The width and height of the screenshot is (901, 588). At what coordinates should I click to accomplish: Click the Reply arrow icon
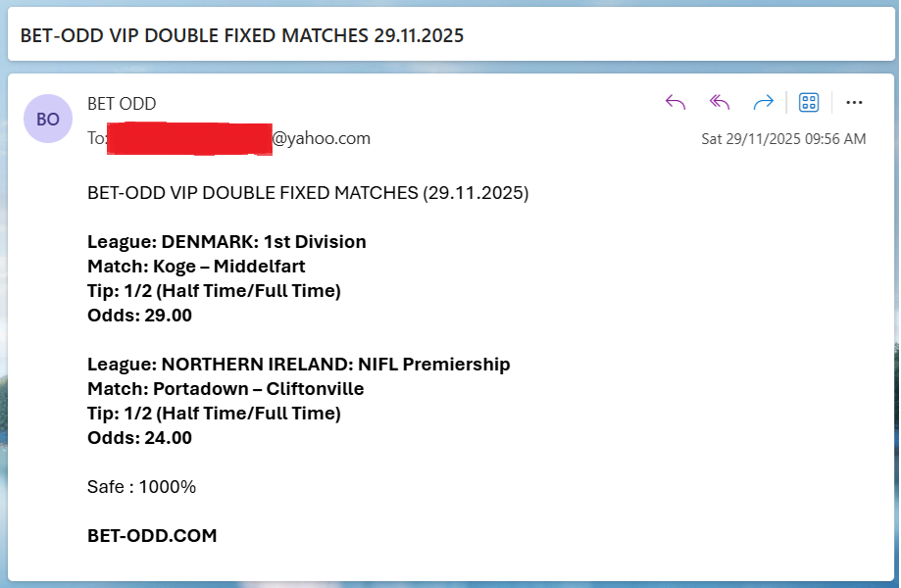tap(675, 101)
